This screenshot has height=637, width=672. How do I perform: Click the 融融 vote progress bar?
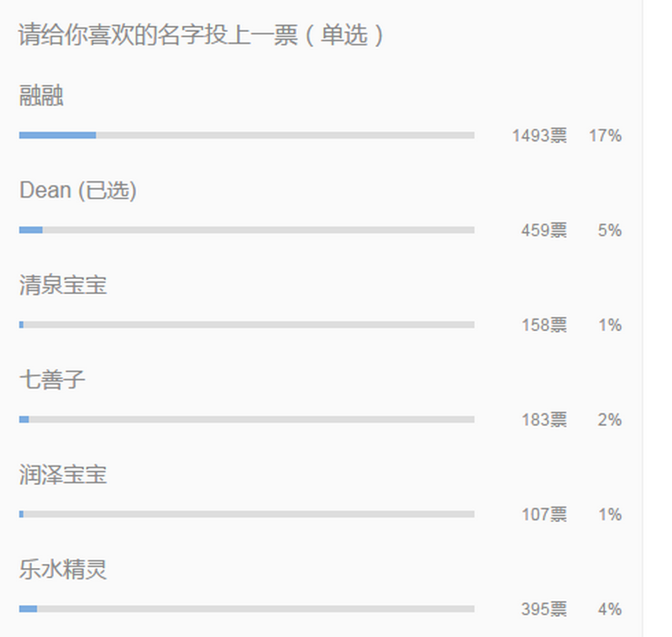[246, 135]
